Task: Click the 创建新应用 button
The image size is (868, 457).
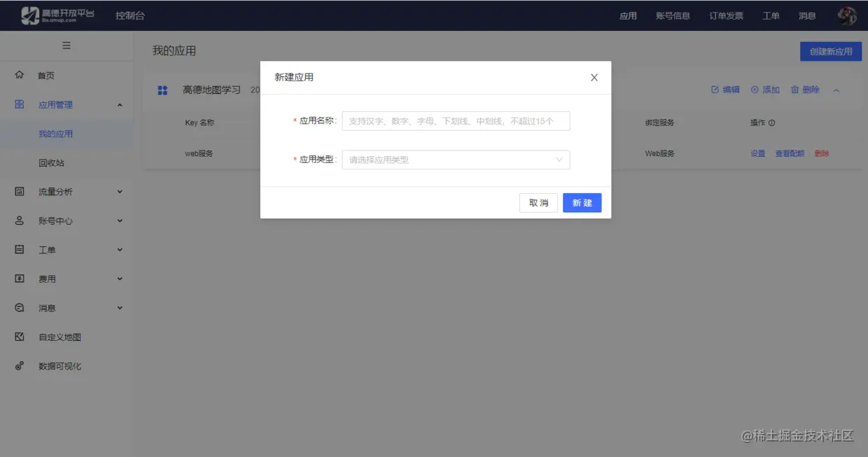Action: click(x=831, y=51)
